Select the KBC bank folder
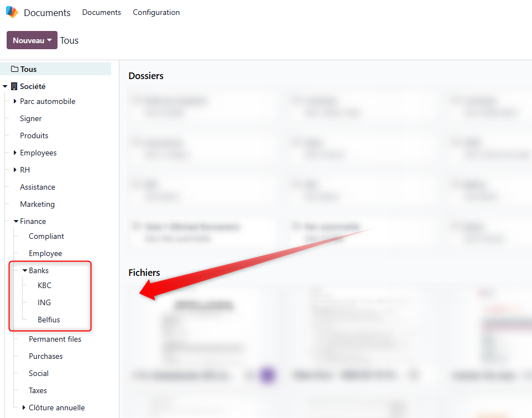Image resolution: width=532 pixels, height=418 pixels. coord(44,285)
